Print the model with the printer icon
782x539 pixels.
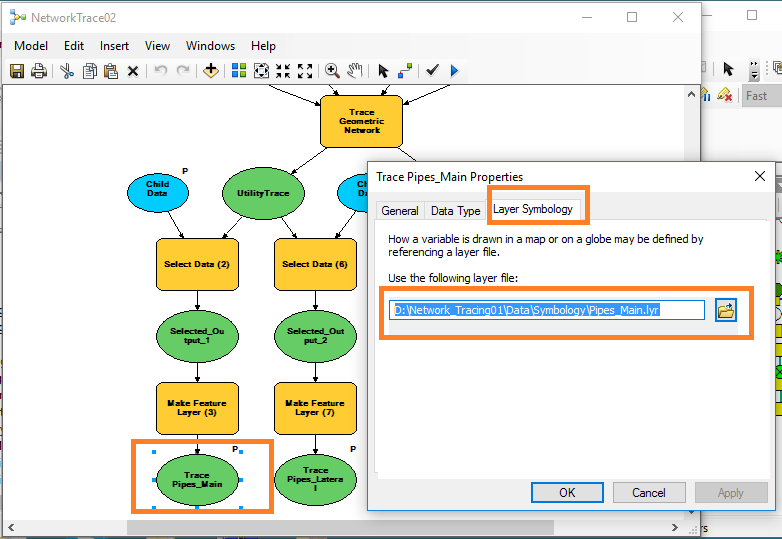tap(39, 71)
